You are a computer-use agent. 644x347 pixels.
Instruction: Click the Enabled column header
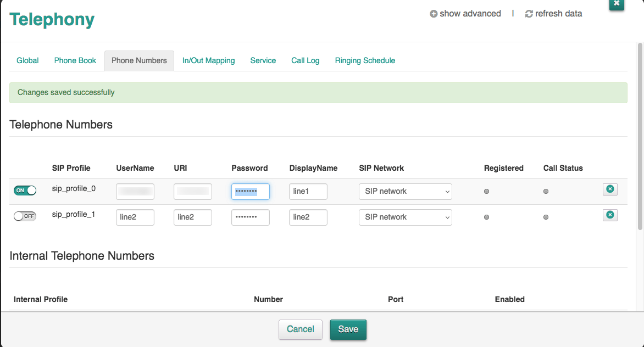click(x=510, y=299)
